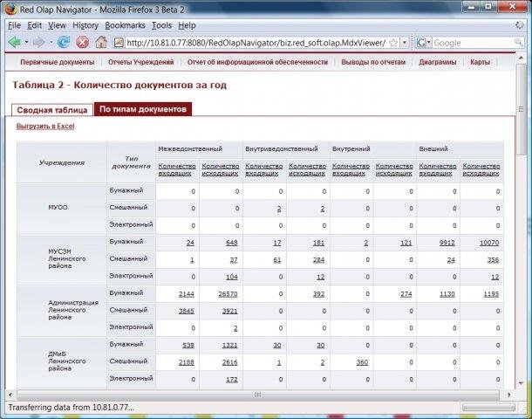Go to the home page icon
532x419 pixels.
101,42
